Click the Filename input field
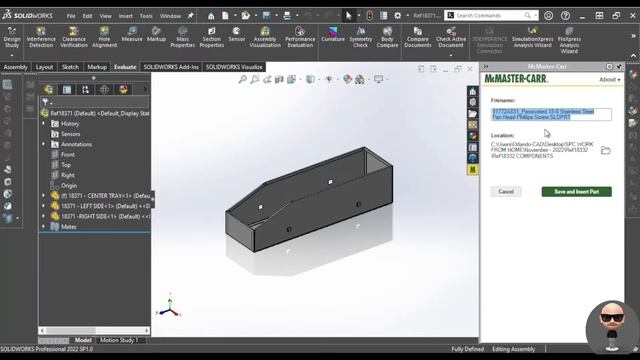This screenshot has height=360, width=640. point(551,114)
